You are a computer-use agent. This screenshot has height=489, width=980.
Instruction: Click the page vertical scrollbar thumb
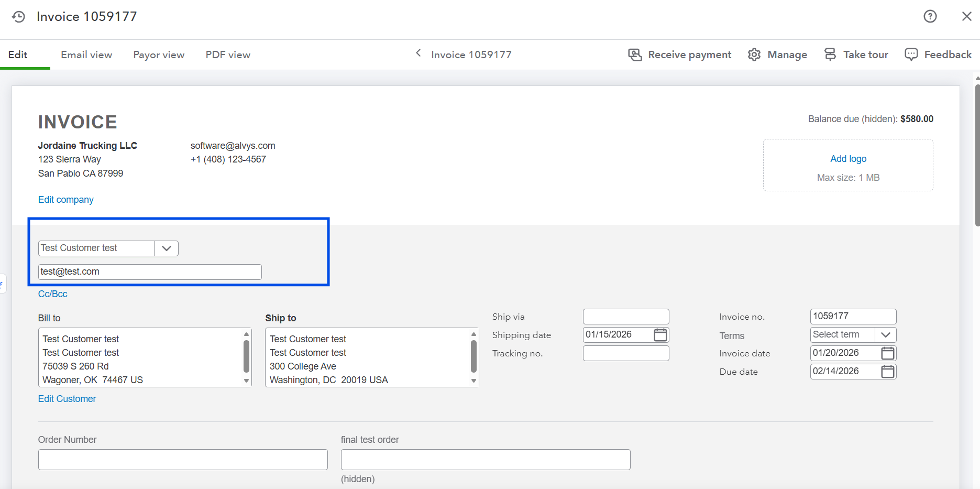(x=977, y=156)
